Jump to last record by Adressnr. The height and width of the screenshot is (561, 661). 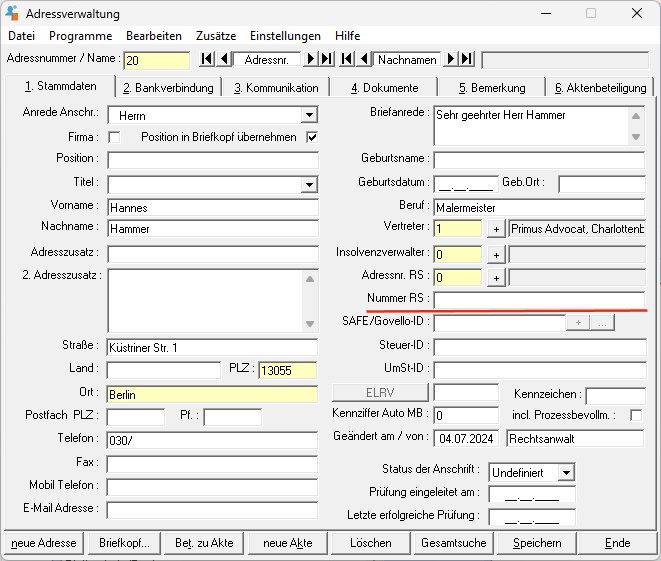click(327, 59)
